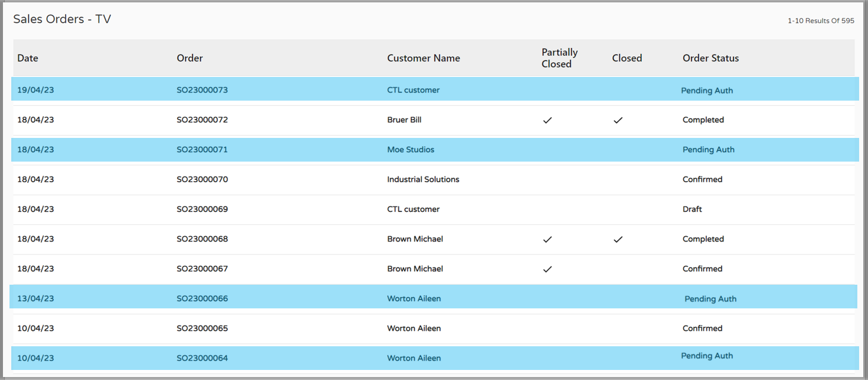
Task: Select customer Industrial Solutions
Action: pos(423,179)
